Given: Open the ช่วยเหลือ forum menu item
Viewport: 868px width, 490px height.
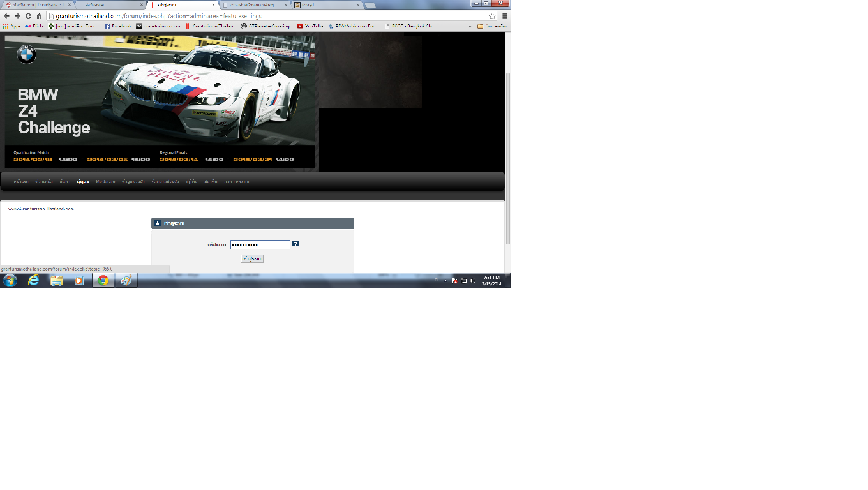Looking at the screenshot, I should coord(44,182).
